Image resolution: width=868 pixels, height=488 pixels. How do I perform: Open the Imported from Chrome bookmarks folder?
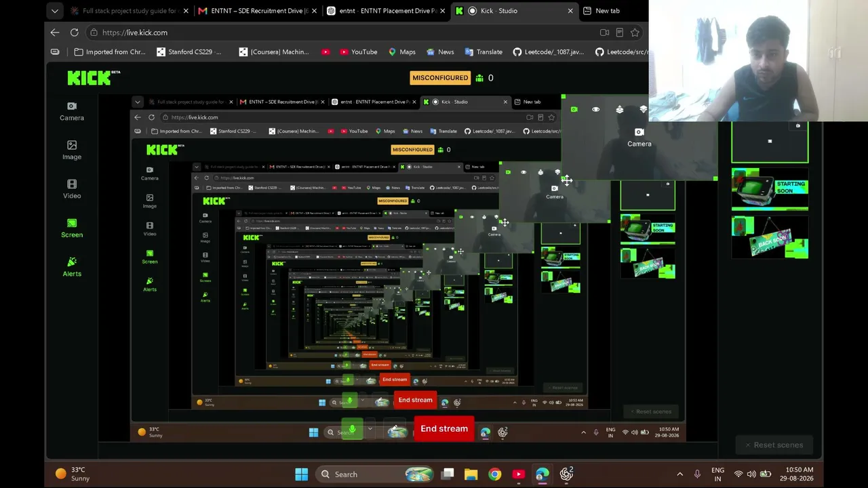click(110, 52)
